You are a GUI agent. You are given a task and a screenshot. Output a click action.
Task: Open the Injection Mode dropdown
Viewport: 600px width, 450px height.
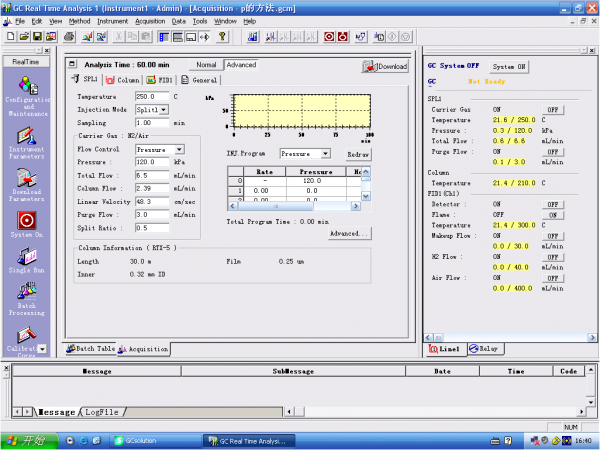(x=161, y=109)
